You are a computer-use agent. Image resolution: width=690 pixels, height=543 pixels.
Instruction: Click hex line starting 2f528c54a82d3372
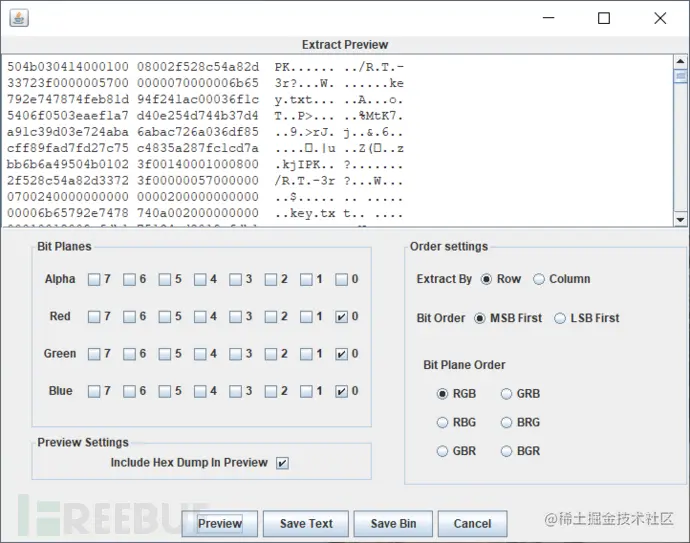(x=205, y=181)
